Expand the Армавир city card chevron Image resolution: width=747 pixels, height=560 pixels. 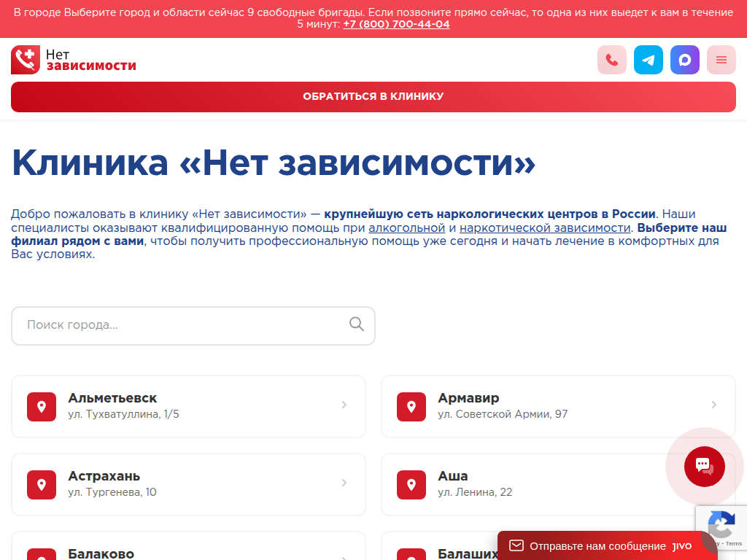(x=713, y=404)
